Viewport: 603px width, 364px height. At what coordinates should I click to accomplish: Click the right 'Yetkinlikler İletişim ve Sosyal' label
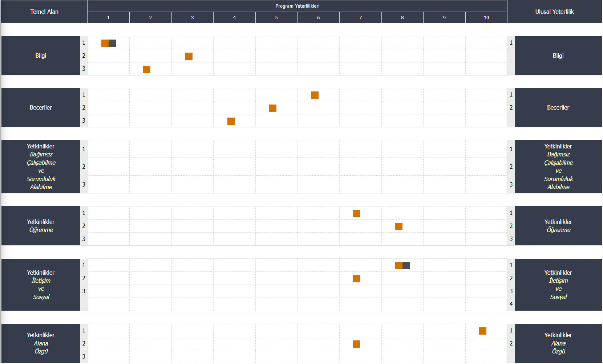[x=558, y=285]
